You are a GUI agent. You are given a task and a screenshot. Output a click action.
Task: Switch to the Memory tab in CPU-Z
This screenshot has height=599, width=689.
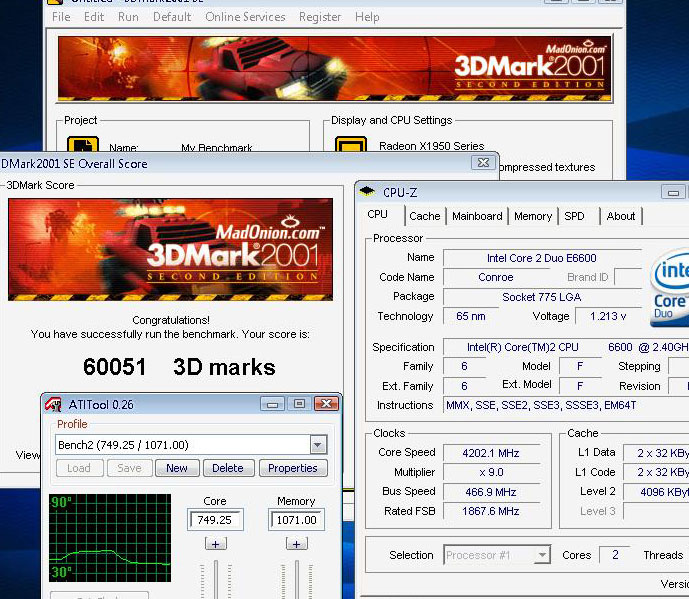tap(533, 216)
